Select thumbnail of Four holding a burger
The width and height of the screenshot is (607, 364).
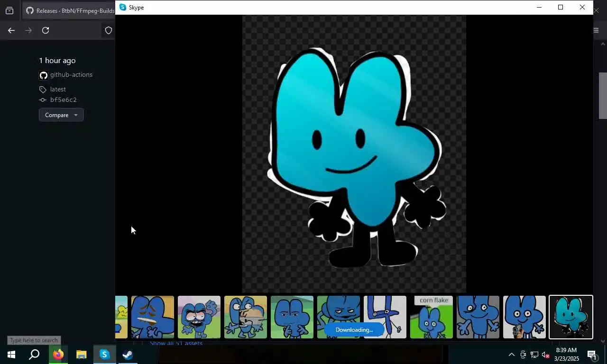[x=246, y=317]
